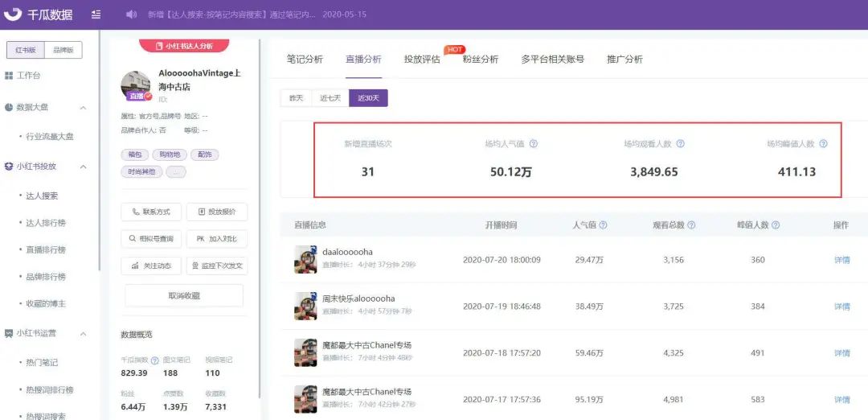Click the 小红书运营 icon in sidebar
Screen dimensions: 868x420
click(x=9, y=334)
